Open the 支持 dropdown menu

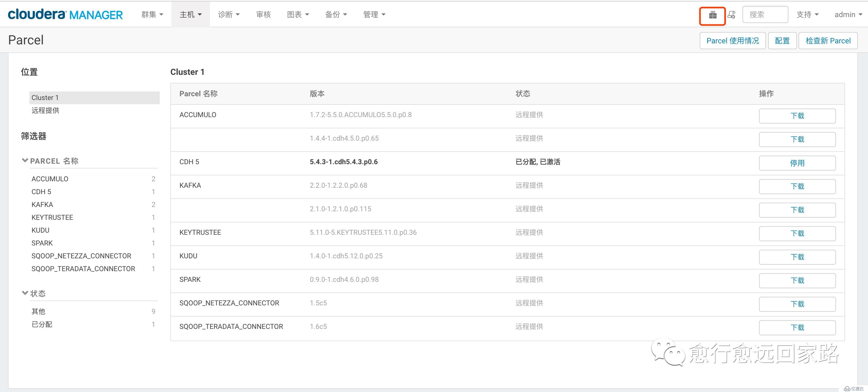[x=807, y=14]
